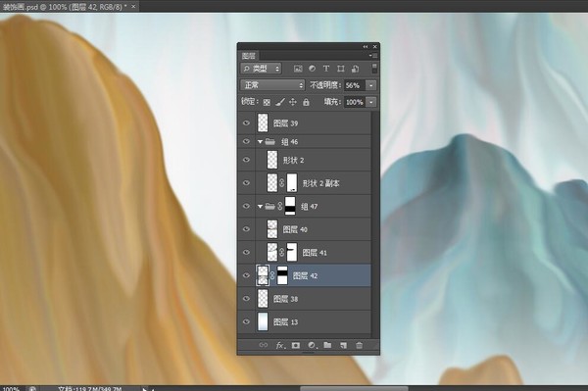The height and width of the screenshot is (391, 588).
Task: Open the 正常 blend mode dropdown
Action: point(272,85)
